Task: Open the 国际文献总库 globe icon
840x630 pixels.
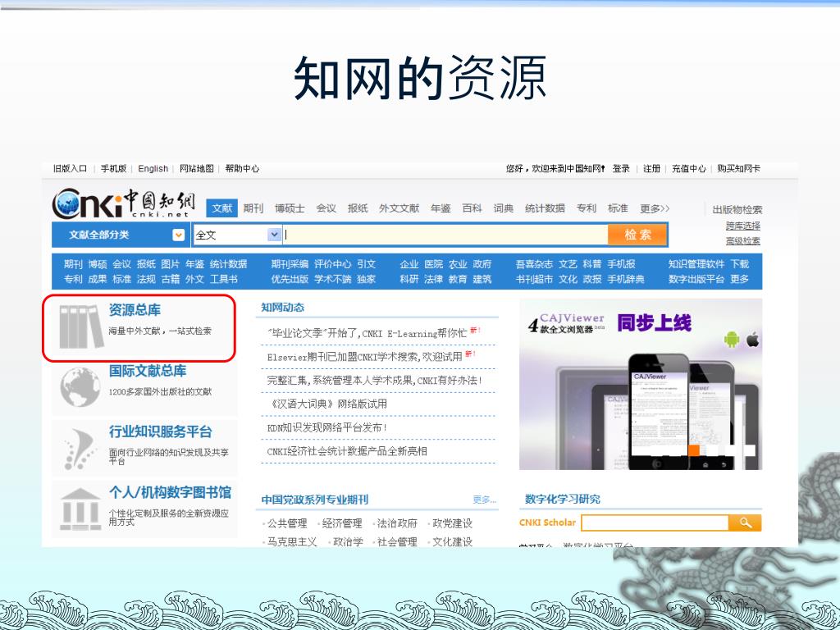Action: (80, 387)
